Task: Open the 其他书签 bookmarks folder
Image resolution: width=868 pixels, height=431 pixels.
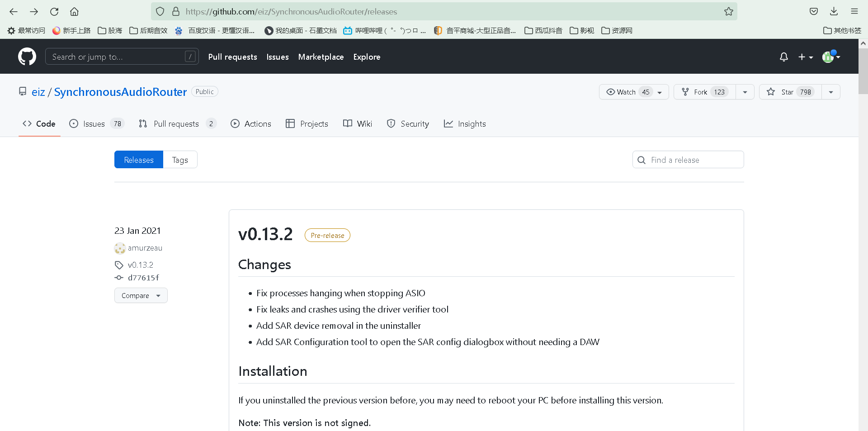Action: coord(842,30)
